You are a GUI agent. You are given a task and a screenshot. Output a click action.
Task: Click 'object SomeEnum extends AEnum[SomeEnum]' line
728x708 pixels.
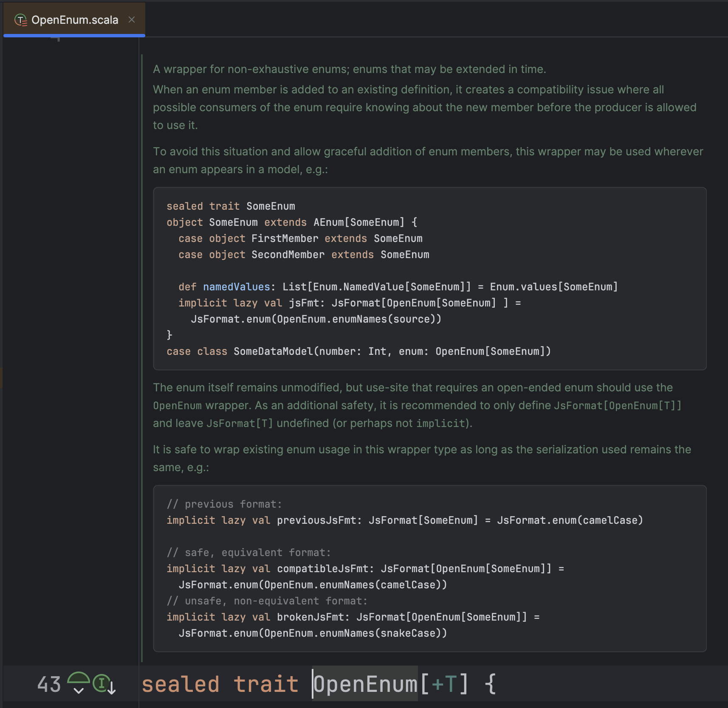click(292, 222)
